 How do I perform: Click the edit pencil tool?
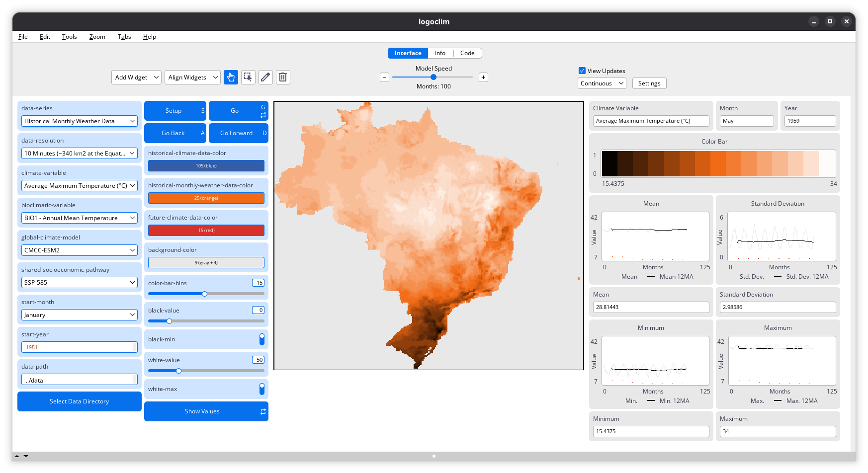(265, 77)
